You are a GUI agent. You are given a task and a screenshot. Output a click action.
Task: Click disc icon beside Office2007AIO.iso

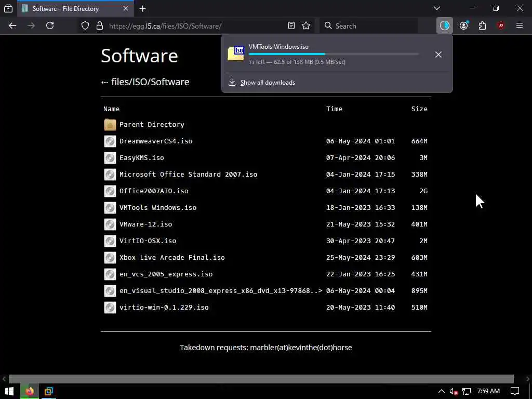coord(110,191)
